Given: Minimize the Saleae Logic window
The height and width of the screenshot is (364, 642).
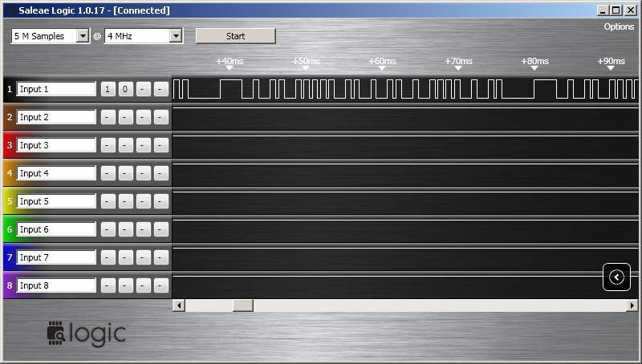Looking at the screenshot, I should [603, 10].
